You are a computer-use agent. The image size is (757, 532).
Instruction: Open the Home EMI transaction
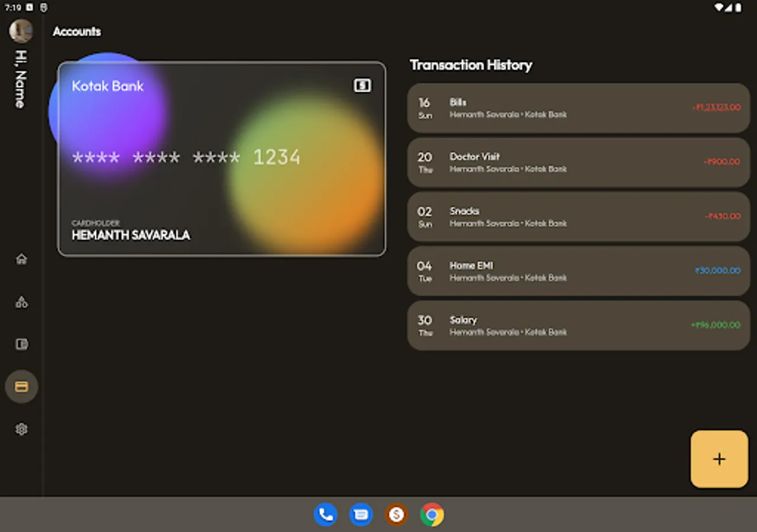tap(578, 271)
